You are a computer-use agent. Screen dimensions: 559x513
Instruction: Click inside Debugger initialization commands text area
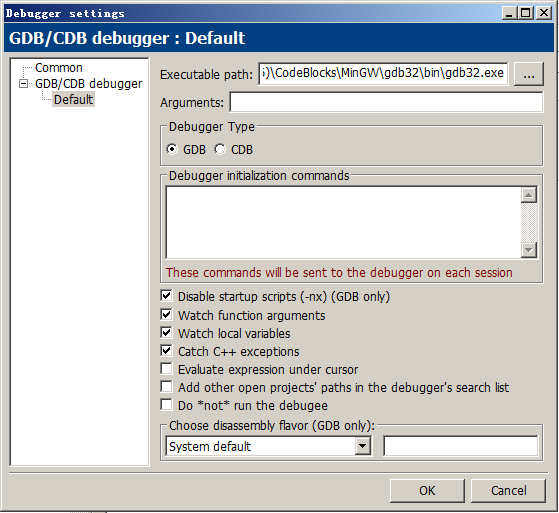343,222
